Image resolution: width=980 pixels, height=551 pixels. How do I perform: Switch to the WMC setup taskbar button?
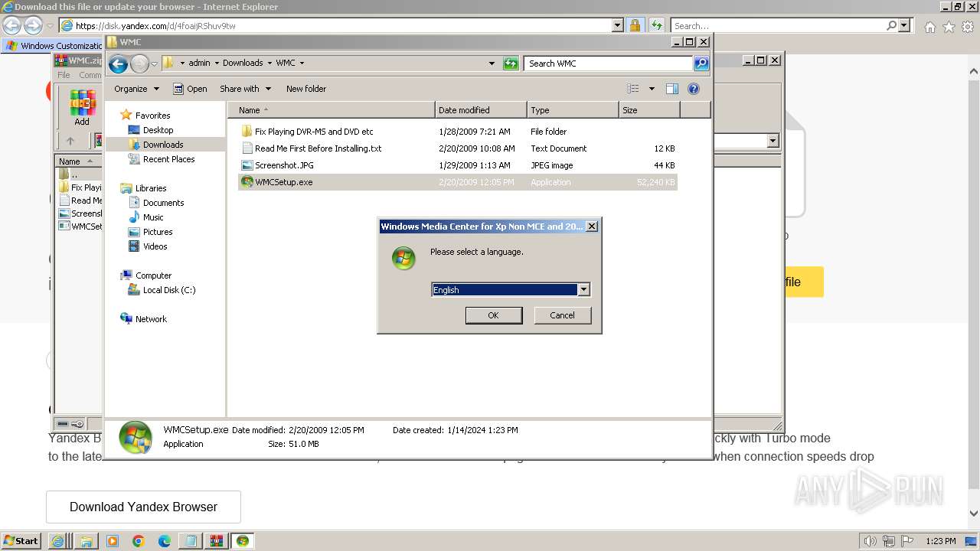click(x=243, y=541)
